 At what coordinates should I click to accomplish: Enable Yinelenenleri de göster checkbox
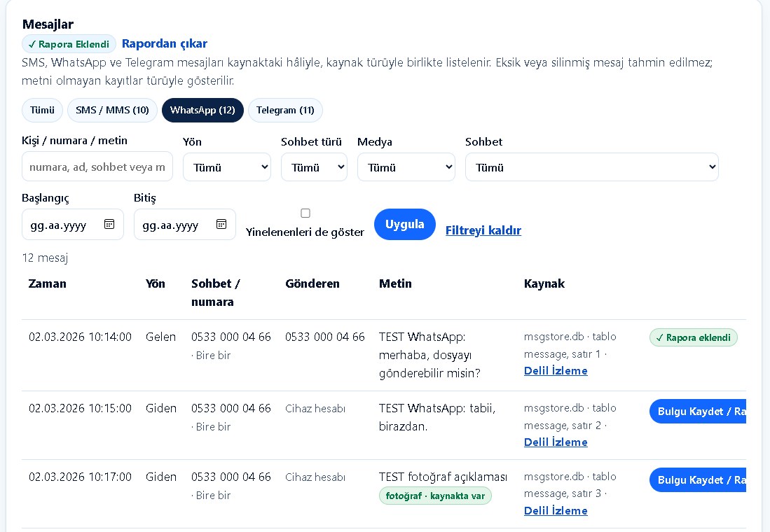pyautogui.click(x=305, y=213)
